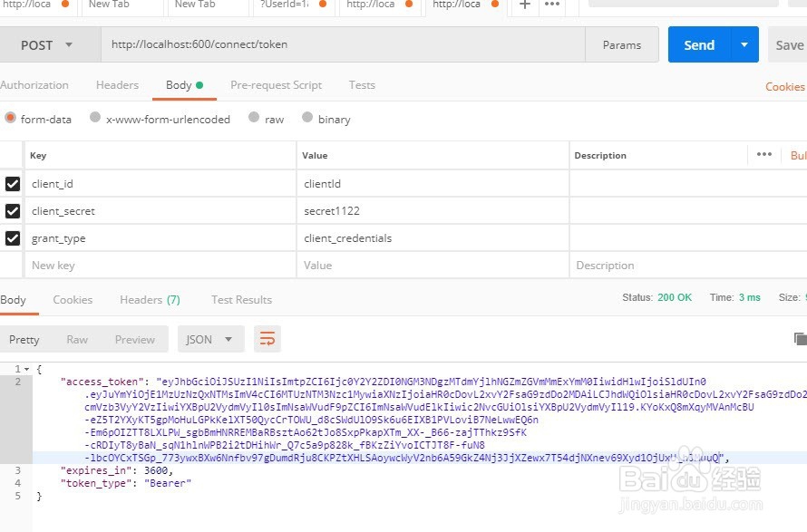The image size is (807, 532).
Task: Open key-value editor options via three-dot icon
Action: tap(764, 155)
